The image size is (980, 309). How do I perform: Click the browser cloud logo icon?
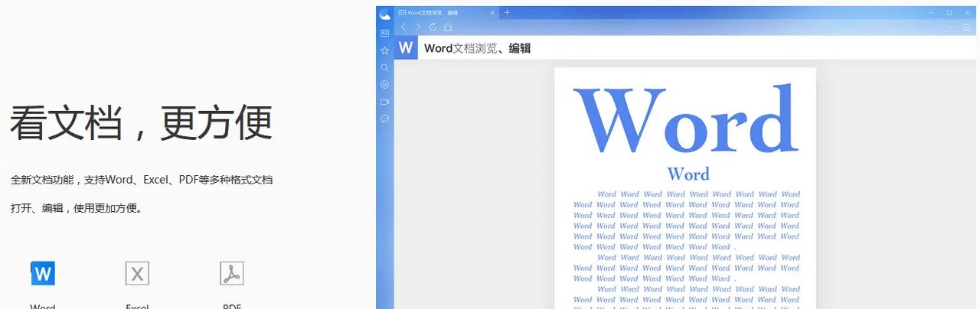[x=385, y=13]
